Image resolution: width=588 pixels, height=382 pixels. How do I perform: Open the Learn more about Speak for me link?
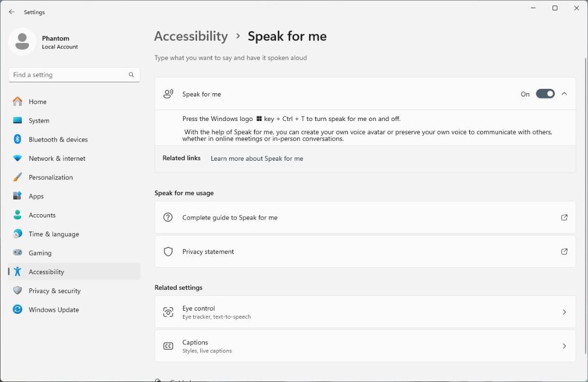[257, 159]
